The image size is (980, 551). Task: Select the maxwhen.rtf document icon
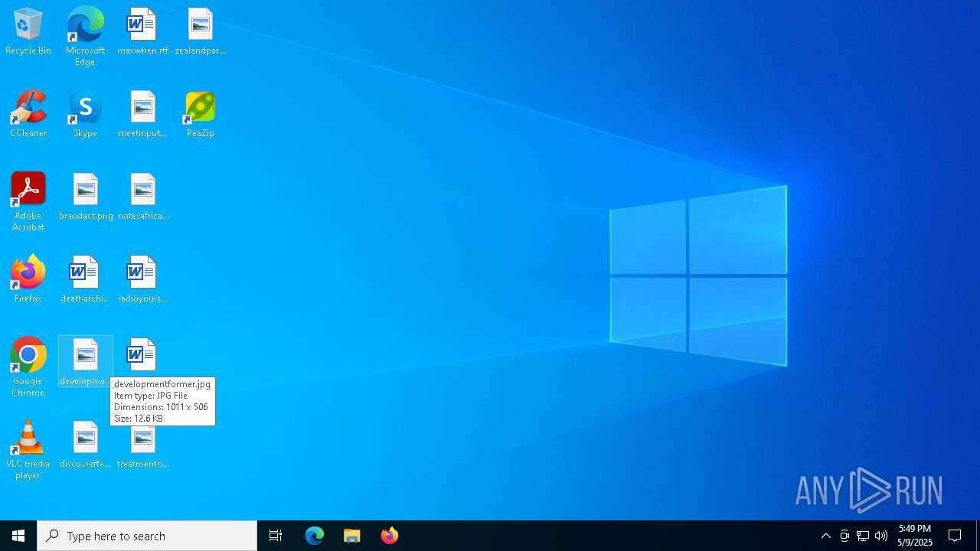(x=142, y=32)
